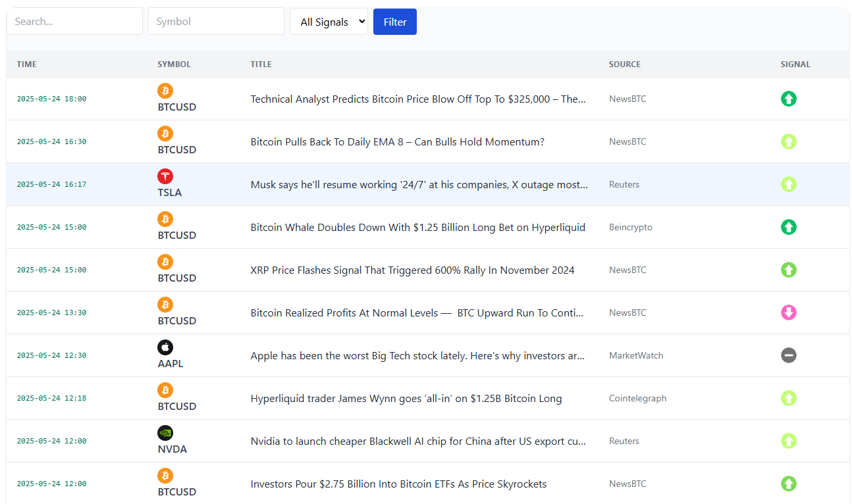Screen dimensions: 852x504
Task: Click the Nvidia logo icon for NVDA
Action: pyautogui.click(x=165, y=433)
